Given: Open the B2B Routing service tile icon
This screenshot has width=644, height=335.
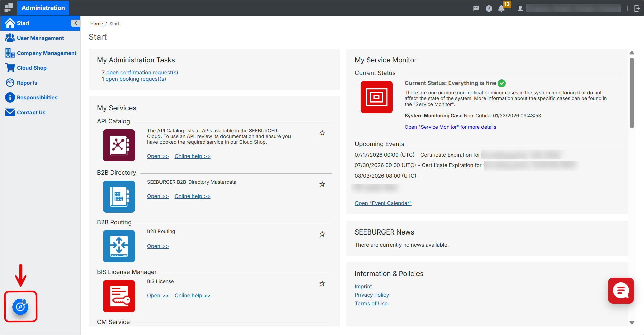Looking at the screenshot, I should point(119,246).
